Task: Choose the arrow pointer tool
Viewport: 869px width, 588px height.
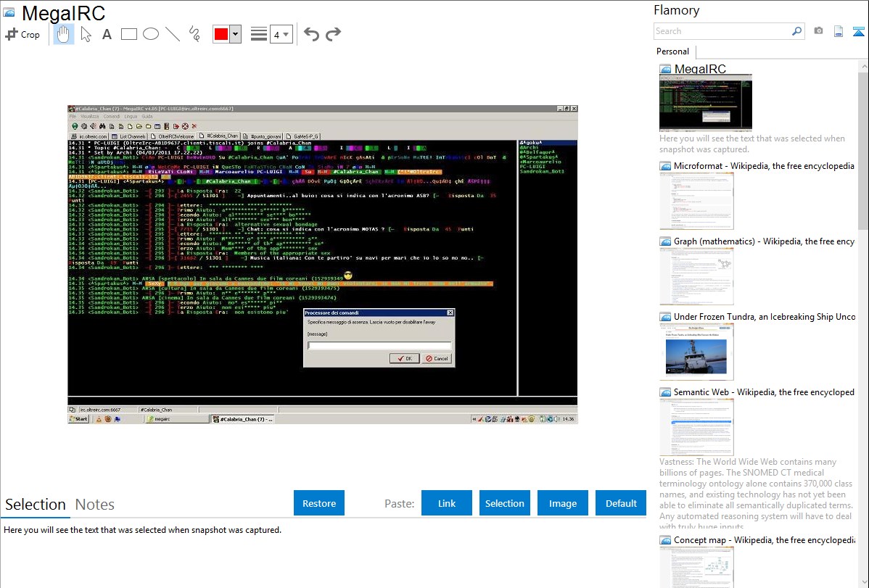Action: click(x=86, y=34)
